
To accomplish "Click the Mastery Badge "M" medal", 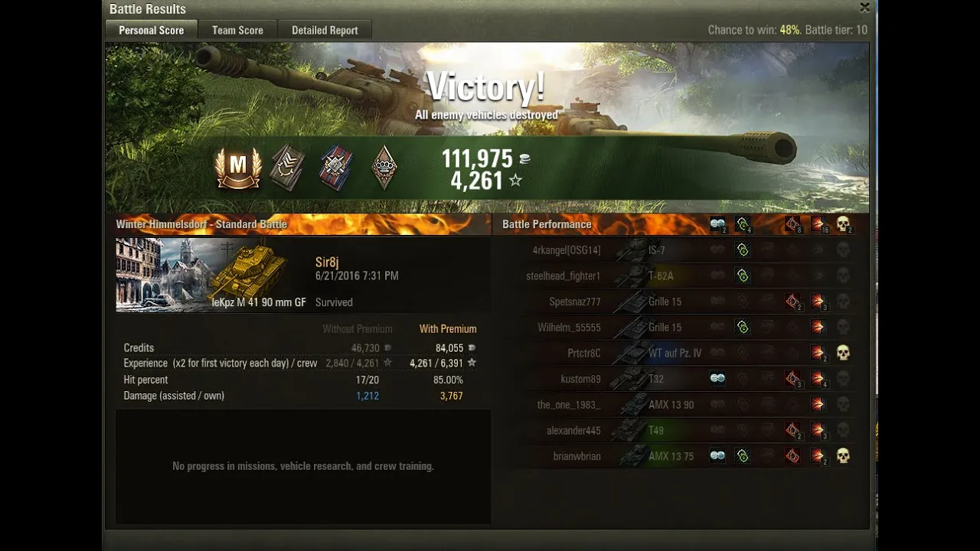I will (x=238, y=166).
